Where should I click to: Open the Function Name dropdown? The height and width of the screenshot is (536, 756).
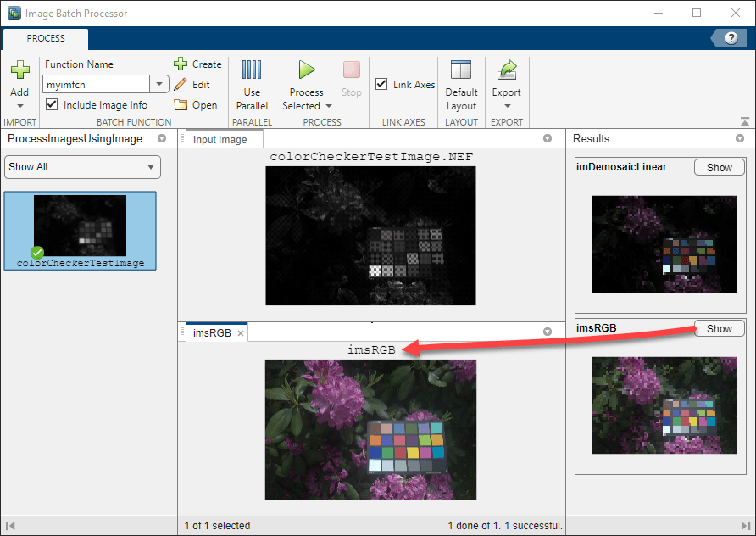click(158, 84)
